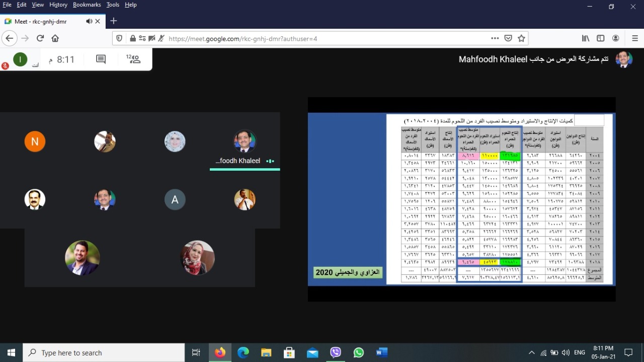The height and width of the screenshot is (362, 644).
Task: Show Firefox sidebars icon
Action: (600, 38)
